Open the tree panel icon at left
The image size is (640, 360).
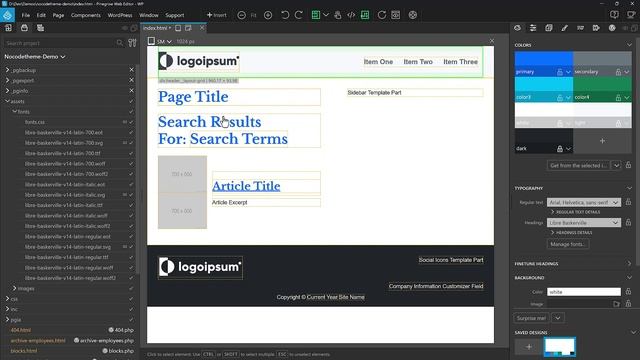click(40, 28)
